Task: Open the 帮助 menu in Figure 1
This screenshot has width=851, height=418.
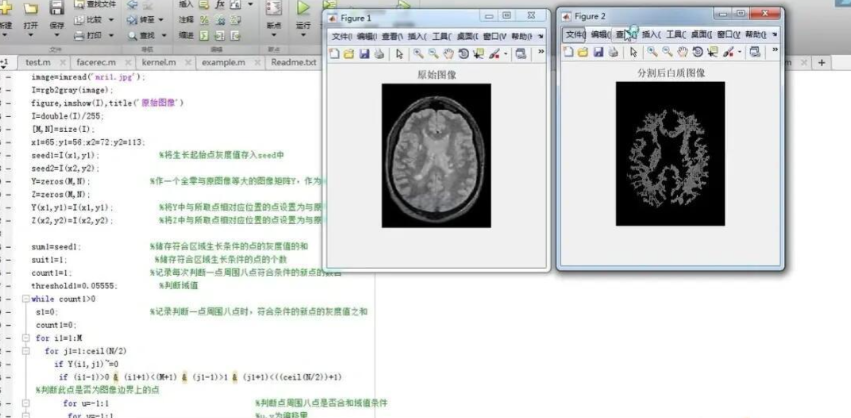Action: click(x=522, y=36)
